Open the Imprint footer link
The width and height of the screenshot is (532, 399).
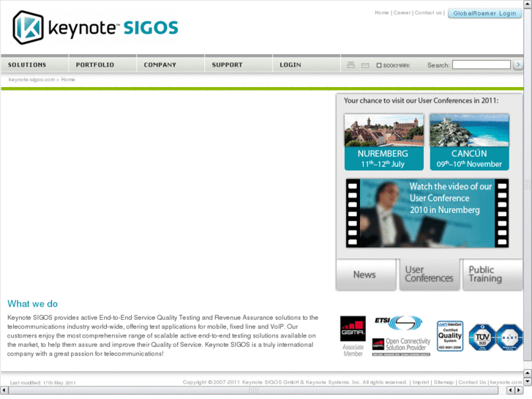click(x=420, y=382)
